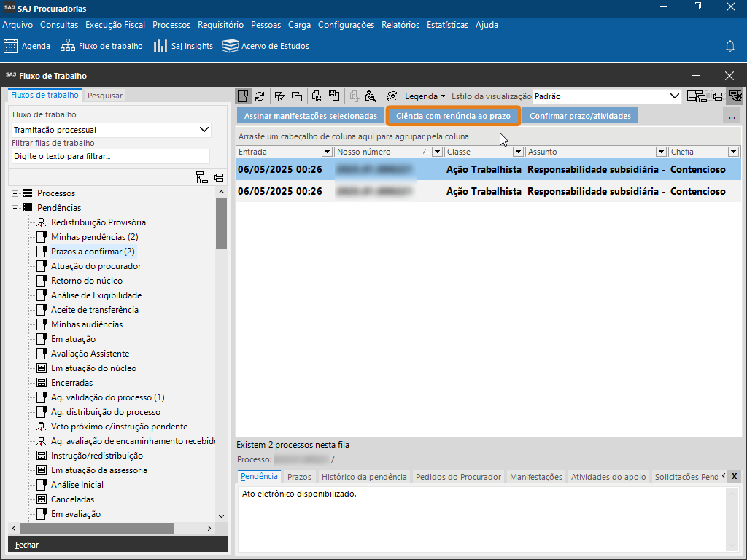Click the column customization icon at far right
747x560 pixels.
click(736, 96)
